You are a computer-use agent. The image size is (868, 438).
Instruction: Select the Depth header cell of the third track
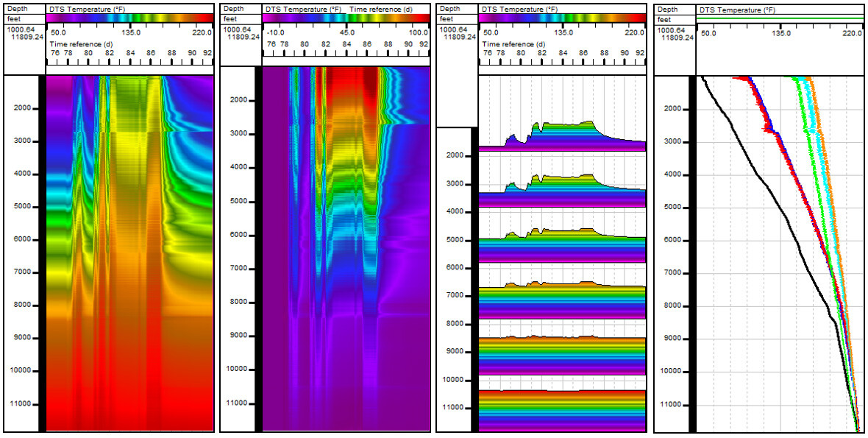pyautogui.click(x=451, y=9)
